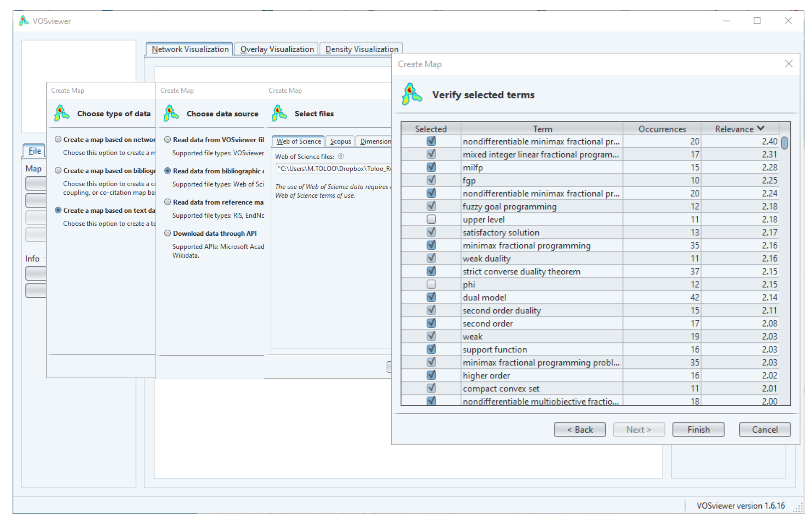This screenshot has width=812, height=525.
Task: Check the box for the phi term
Action: point(431,284)
